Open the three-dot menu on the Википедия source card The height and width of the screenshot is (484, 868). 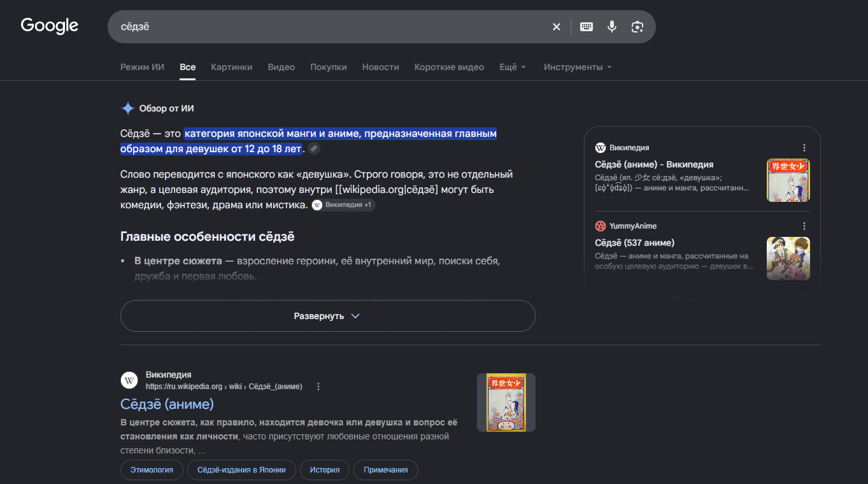[804, 148]
